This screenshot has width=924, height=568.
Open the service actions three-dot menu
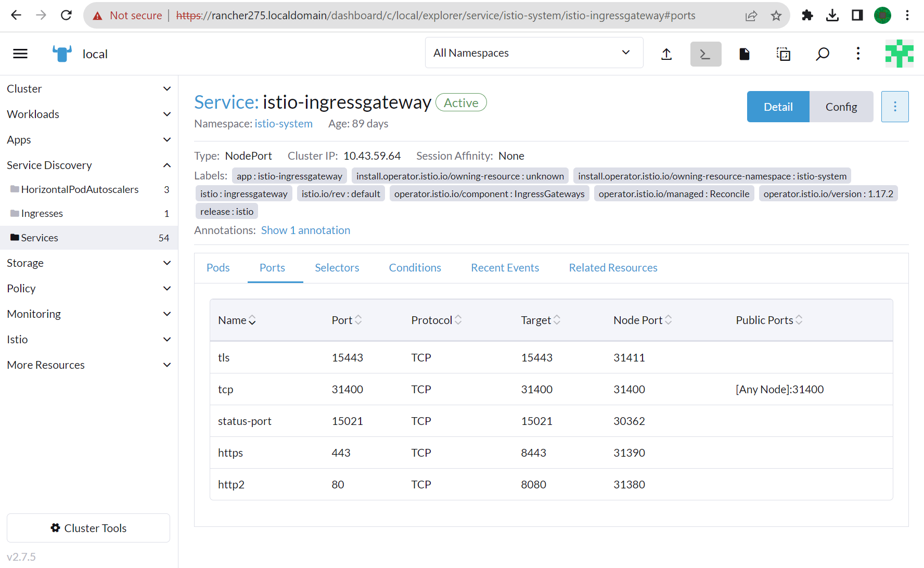[894, 107]
